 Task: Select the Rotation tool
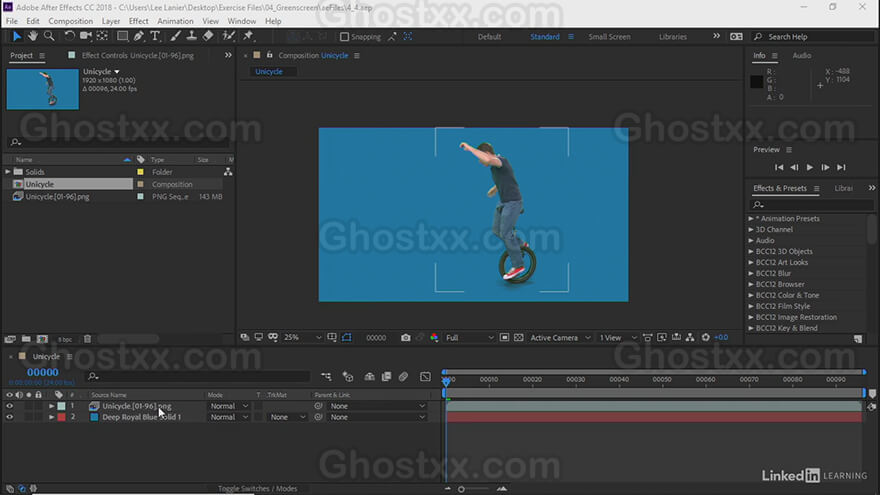tap(68, 36)
